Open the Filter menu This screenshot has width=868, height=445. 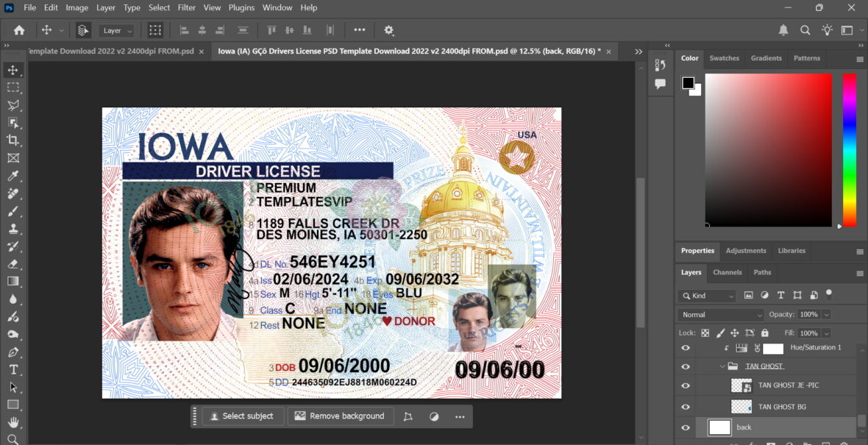coord(186,7)
